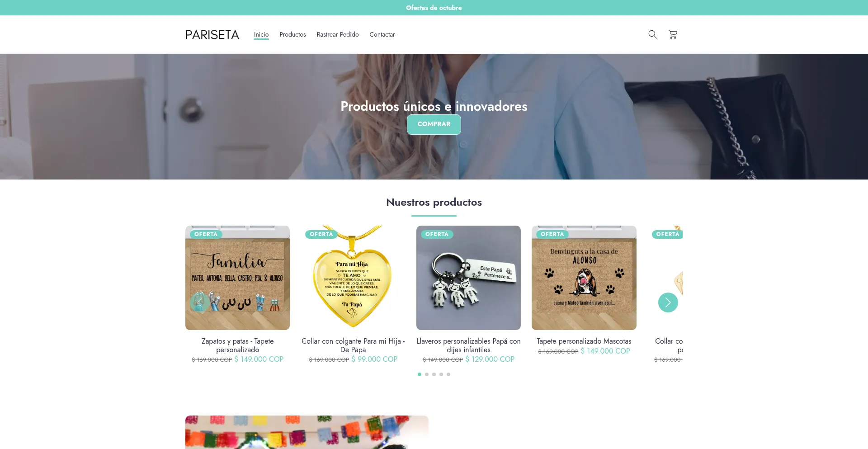
Task: Jump to the last carousel dot
Action: coord(448,374)
